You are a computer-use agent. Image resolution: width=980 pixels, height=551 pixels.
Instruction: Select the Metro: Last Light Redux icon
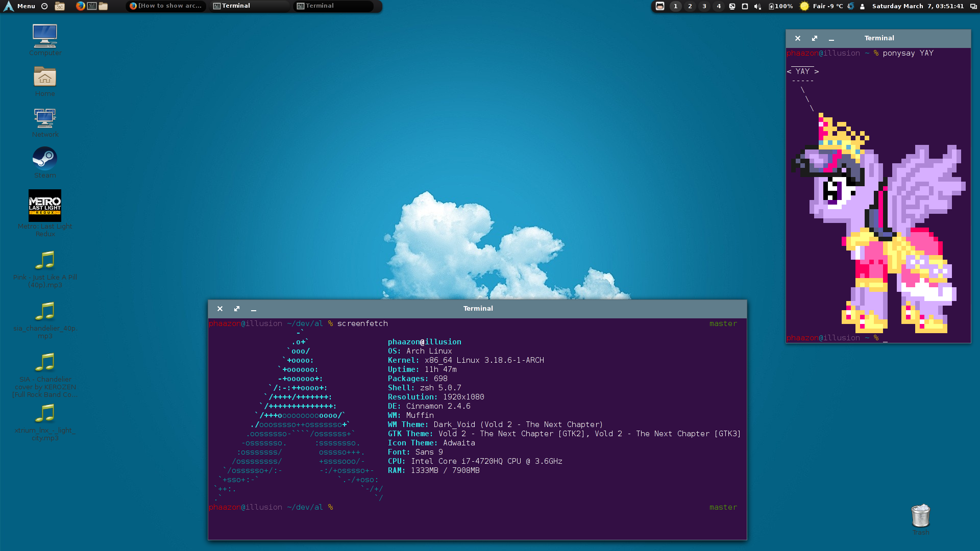45,206
